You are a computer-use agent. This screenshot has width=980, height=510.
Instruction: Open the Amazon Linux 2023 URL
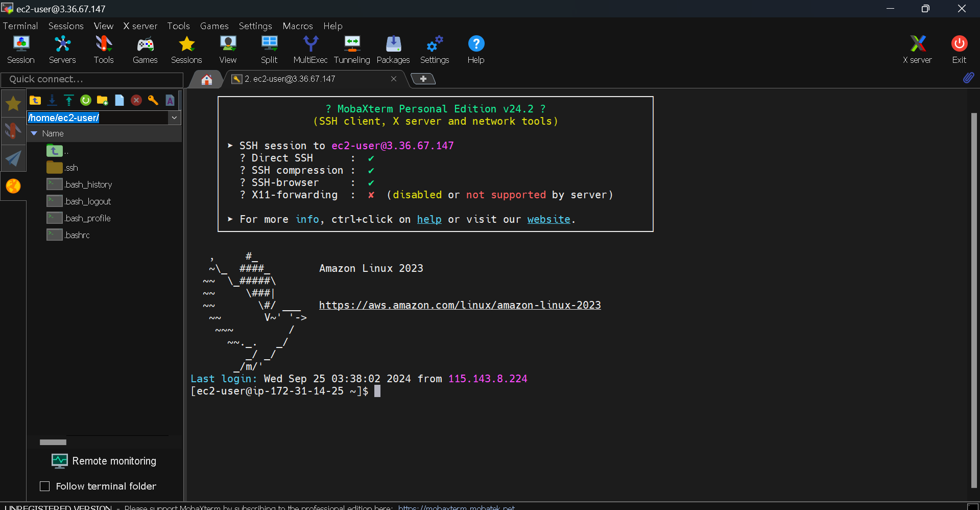tap(460, 305)
